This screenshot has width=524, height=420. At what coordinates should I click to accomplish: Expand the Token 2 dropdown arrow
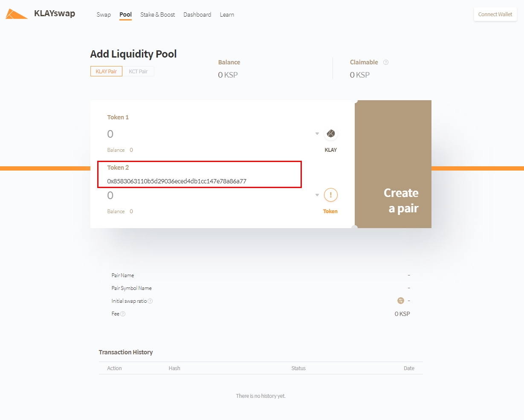click(317, 195)
